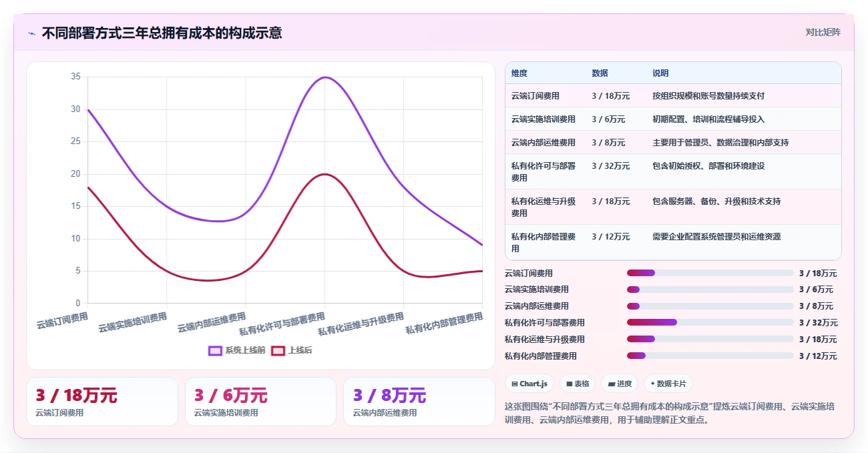Click the 私有化许可与部署费用 x-axis label
The width and height of the screenshot is (868, 453).
(x=282, y=324)
